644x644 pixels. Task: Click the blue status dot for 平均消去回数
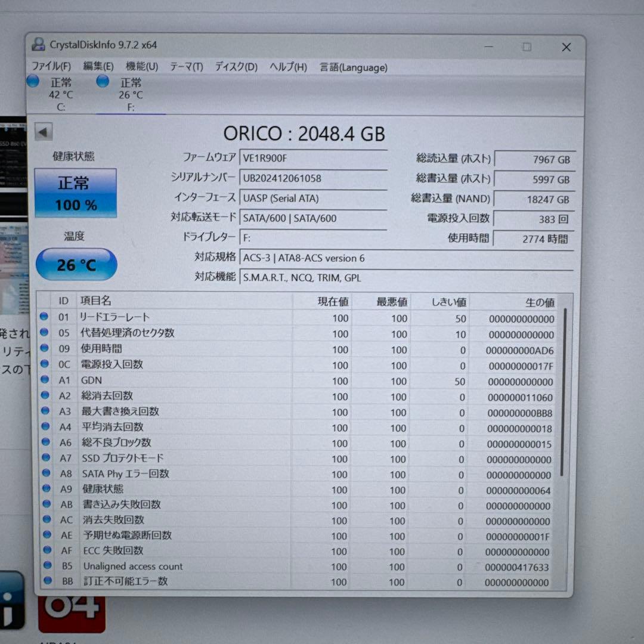click(45, 426)
